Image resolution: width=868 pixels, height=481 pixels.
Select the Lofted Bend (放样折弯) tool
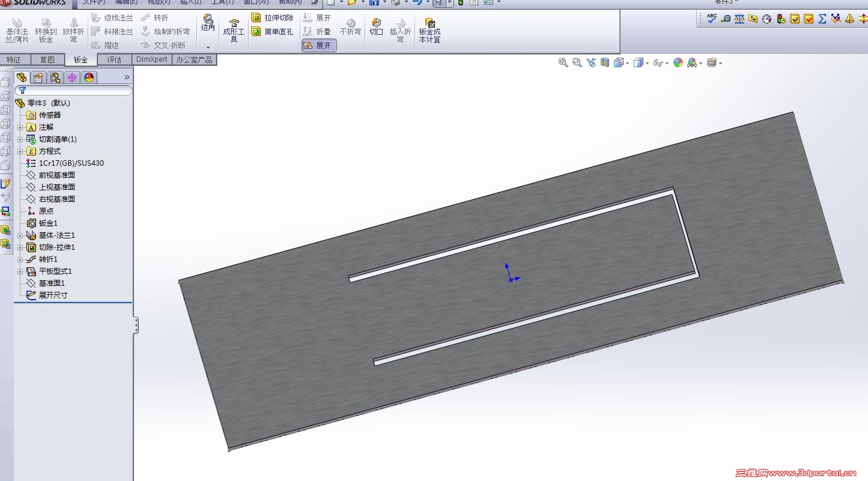(x=73, y=30)
